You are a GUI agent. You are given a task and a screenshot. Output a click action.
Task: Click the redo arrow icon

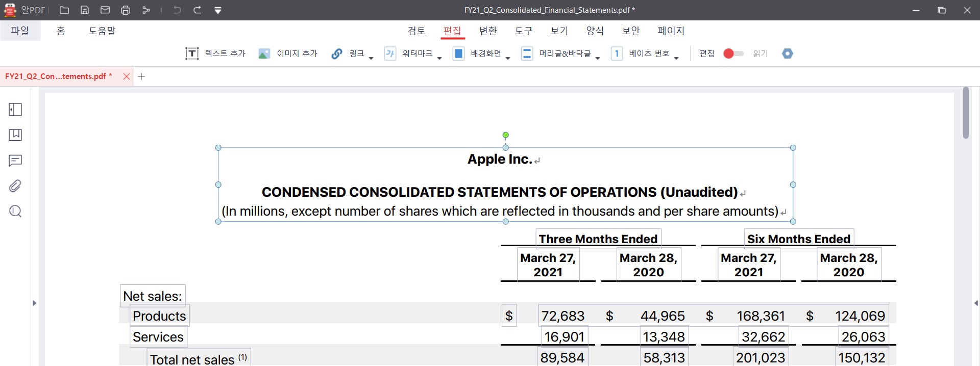click(197, 10)
